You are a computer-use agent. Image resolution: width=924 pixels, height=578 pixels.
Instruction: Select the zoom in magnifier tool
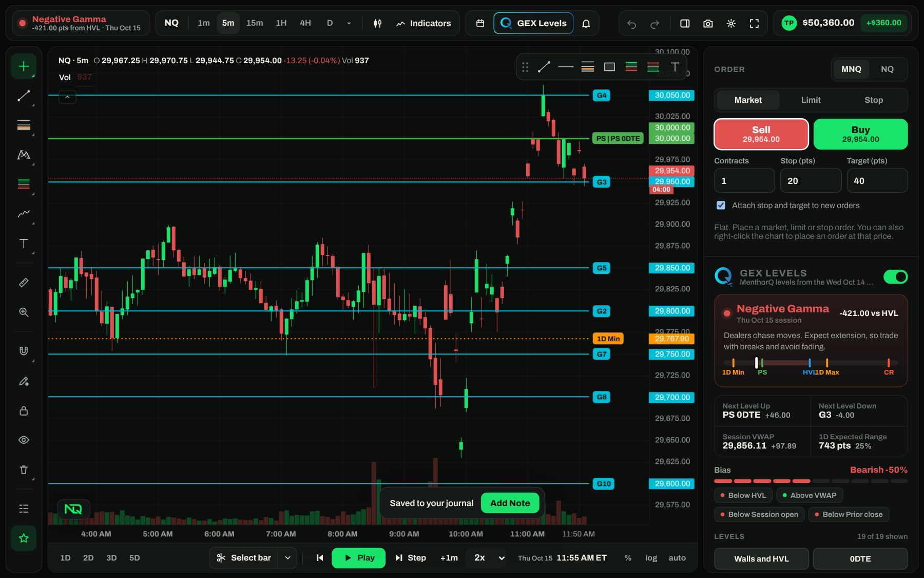coord(24,312)
